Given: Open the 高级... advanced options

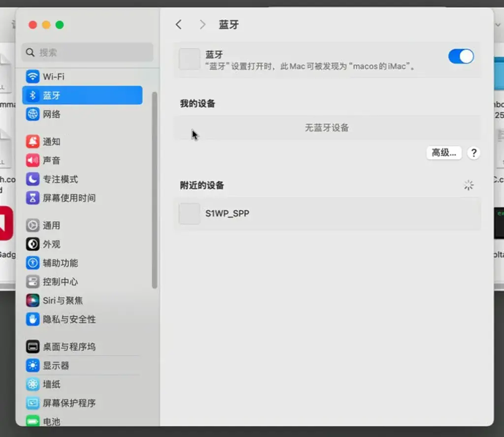Looking at the screenshot, I should (x=444, y=153).
